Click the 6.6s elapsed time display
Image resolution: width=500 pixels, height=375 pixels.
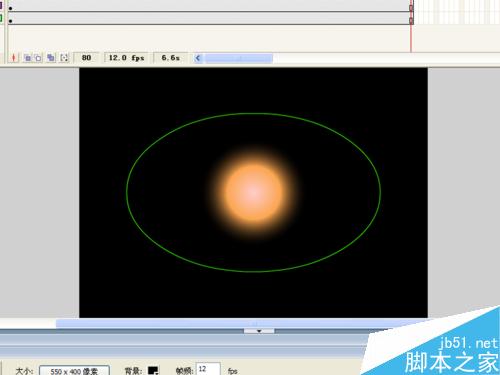(x=170, y=58)
